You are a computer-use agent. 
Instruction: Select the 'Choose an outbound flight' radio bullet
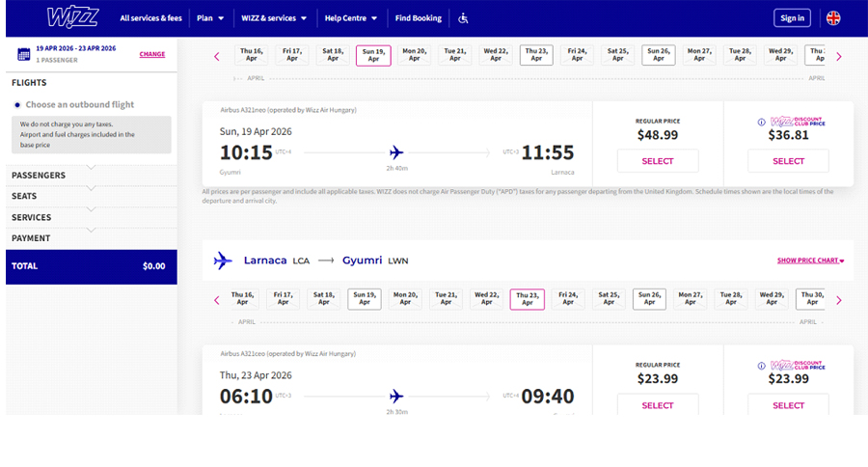pos(17,104)
